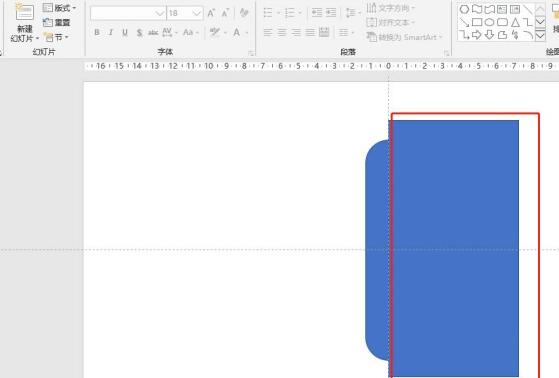Convert to SmartArt button

(x=404, y=37)
